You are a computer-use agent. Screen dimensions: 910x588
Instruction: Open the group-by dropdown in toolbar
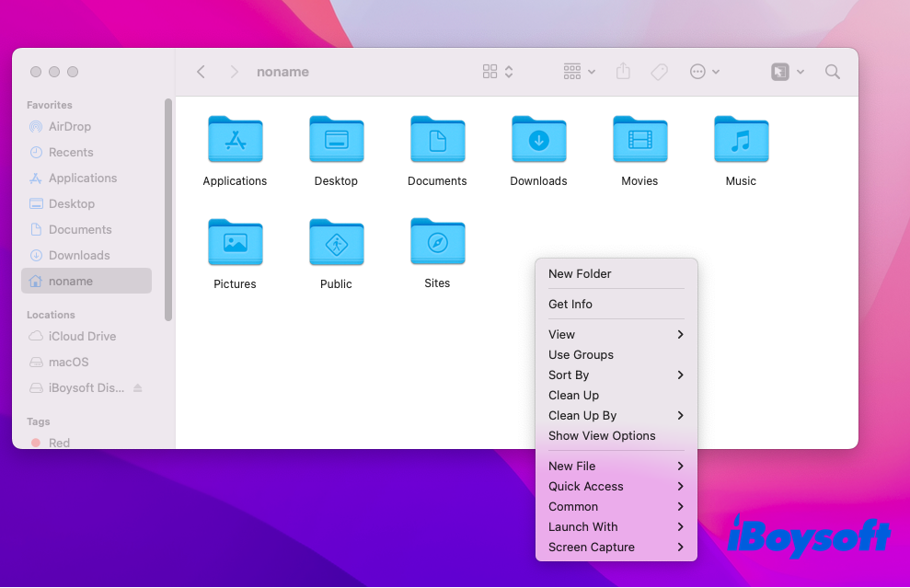(x=579, y=72)
